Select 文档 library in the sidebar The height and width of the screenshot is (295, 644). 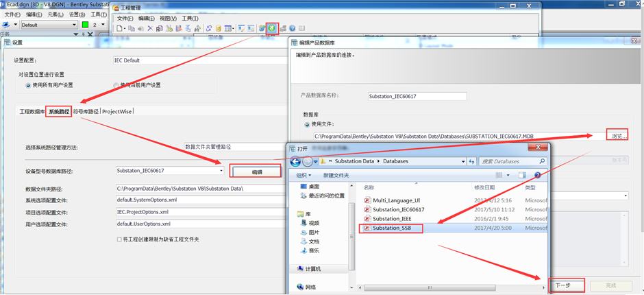click(310, 241)
